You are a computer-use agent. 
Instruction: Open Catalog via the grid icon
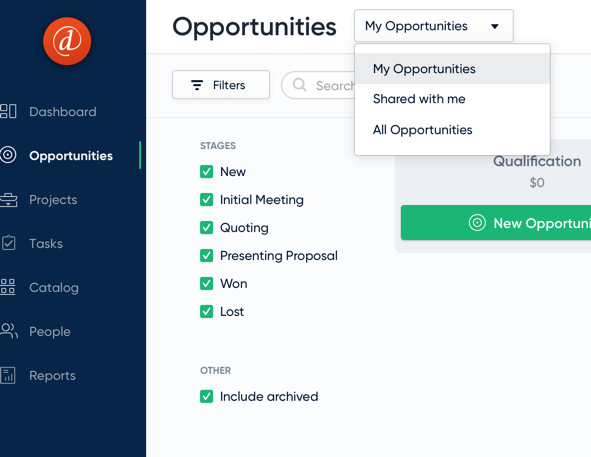pyautogui.click(x=8, y=287)
